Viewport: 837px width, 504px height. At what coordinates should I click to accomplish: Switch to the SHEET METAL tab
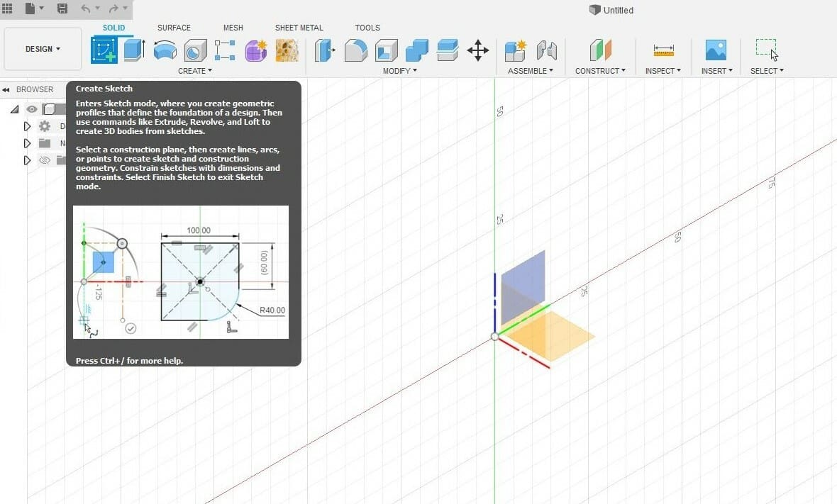pos(299,28)
